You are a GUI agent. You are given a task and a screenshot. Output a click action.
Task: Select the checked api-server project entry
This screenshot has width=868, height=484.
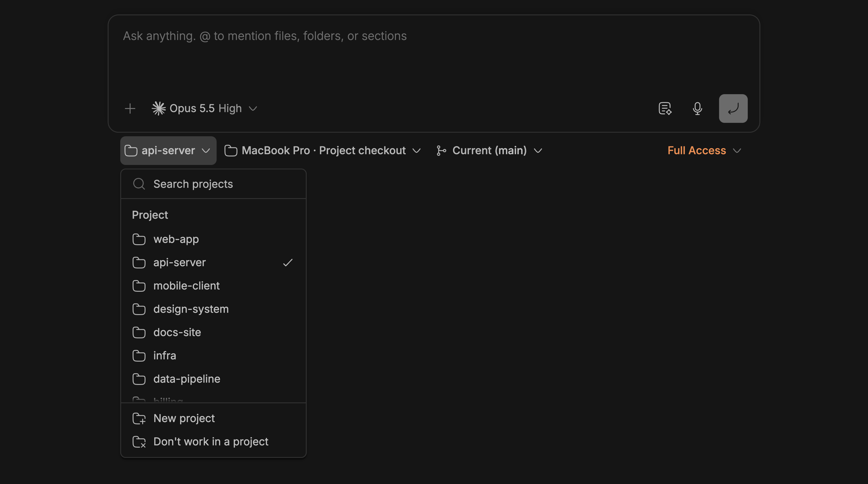coord(213,263)
